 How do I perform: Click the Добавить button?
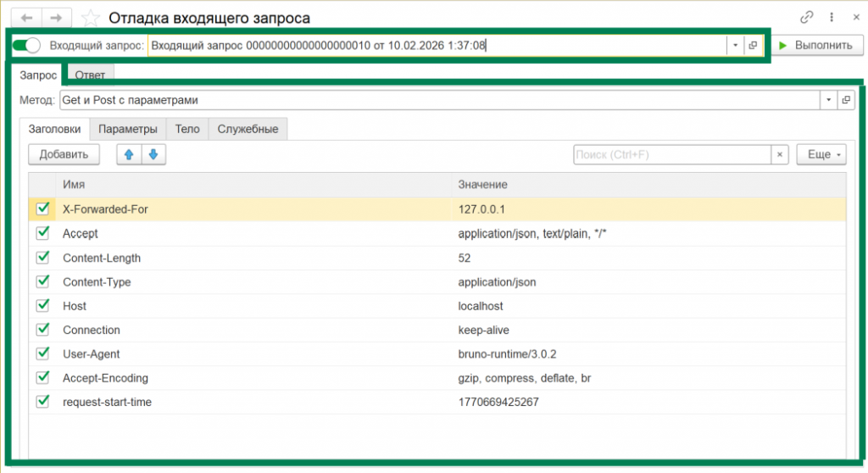[x=64, y=154]
